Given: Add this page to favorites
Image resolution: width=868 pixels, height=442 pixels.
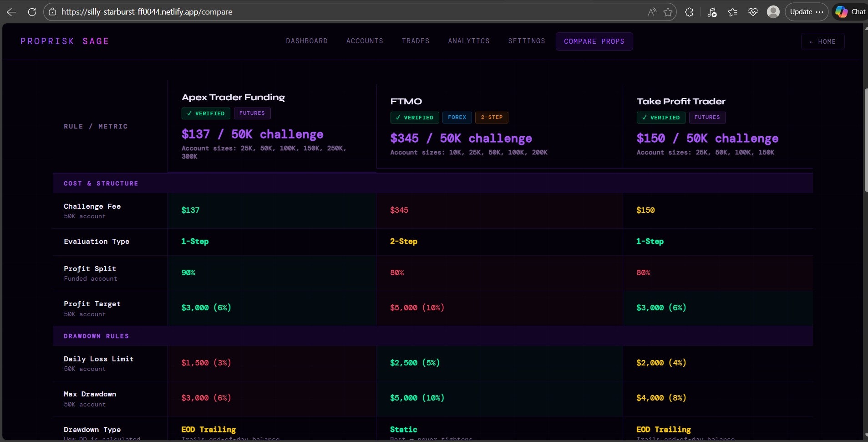Looking at the screenshot, I should [668, 12].
